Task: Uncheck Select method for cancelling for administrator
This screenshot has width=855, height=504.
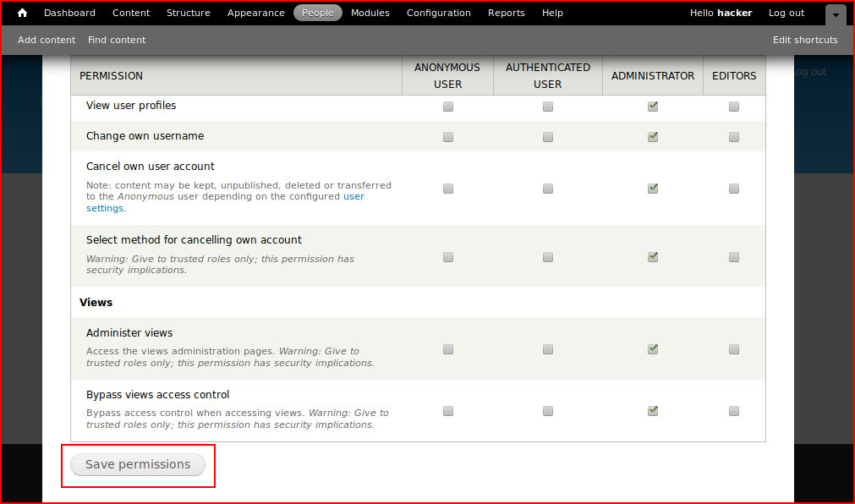Action: click(x=653, y=257)
